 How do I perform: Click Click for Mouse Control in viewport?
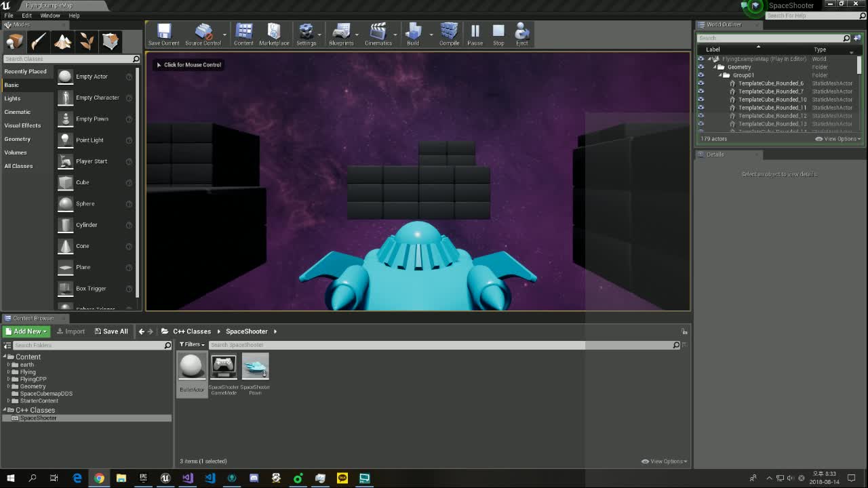point(189,65)
